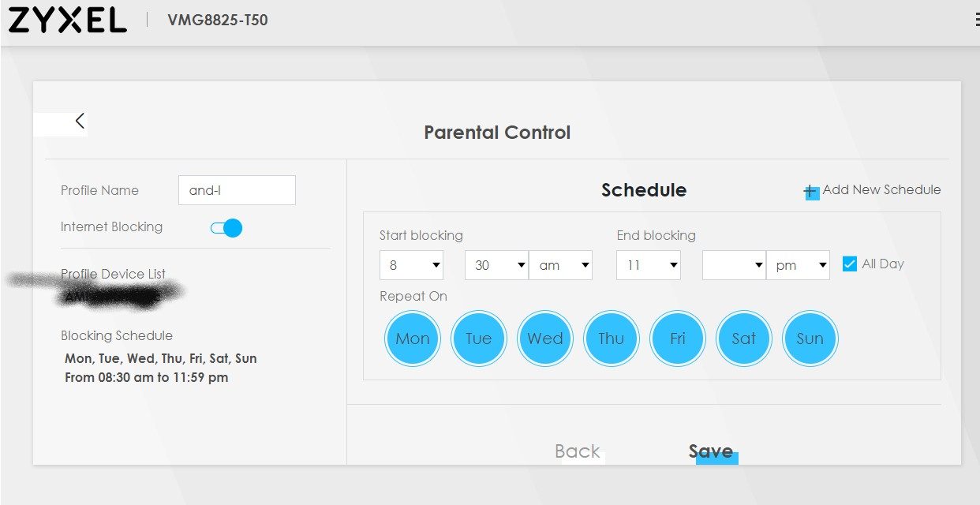Click the Back button
The width and height of the screenshot is (980, 505).
click(x=578, y=451)
